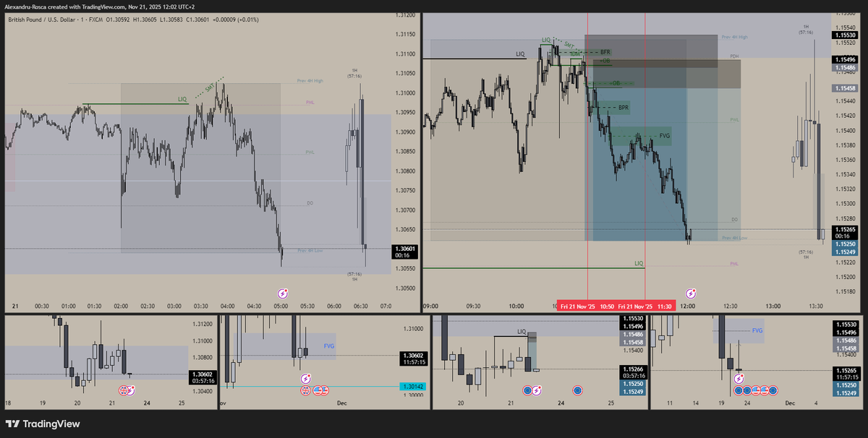Click the lightning icon above flags in second mini chart
Image resolution: width=868 pixels, height=438 pixels.
305,379
